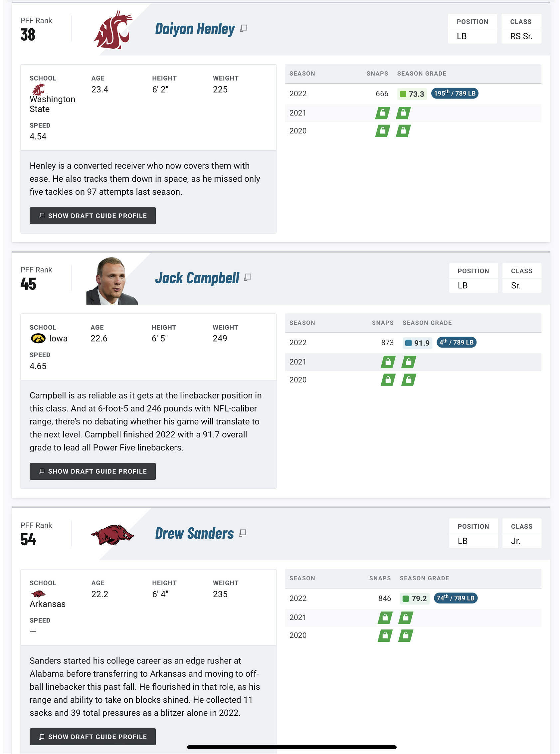Viewport: 560px width, 754px height.
Task: Open the Jack Campbell name link
Action: (197, 278)
